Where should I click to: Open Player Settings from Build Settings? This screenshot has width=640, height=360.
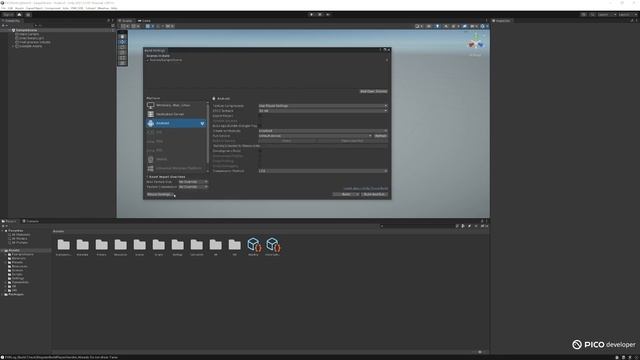(160, 194)
